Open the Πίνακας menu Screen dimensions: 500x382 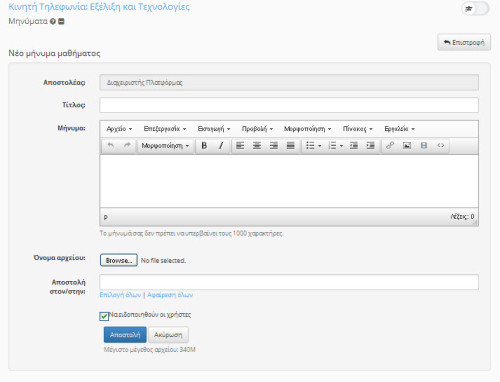click(358, 129)
